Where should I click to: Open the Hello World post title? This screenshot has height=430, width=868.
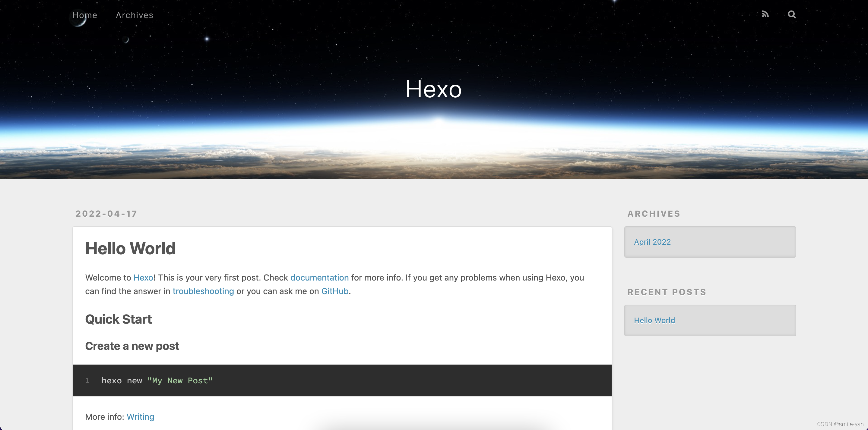point(130,248)
